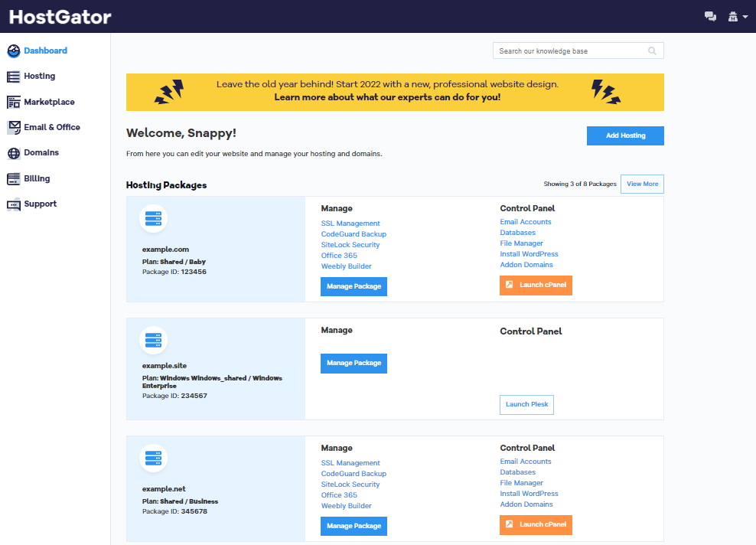The width and height of the screenshot is (756, 545).
Task: Open CodeGuard Backup for example.net
Action: [354, 474]
